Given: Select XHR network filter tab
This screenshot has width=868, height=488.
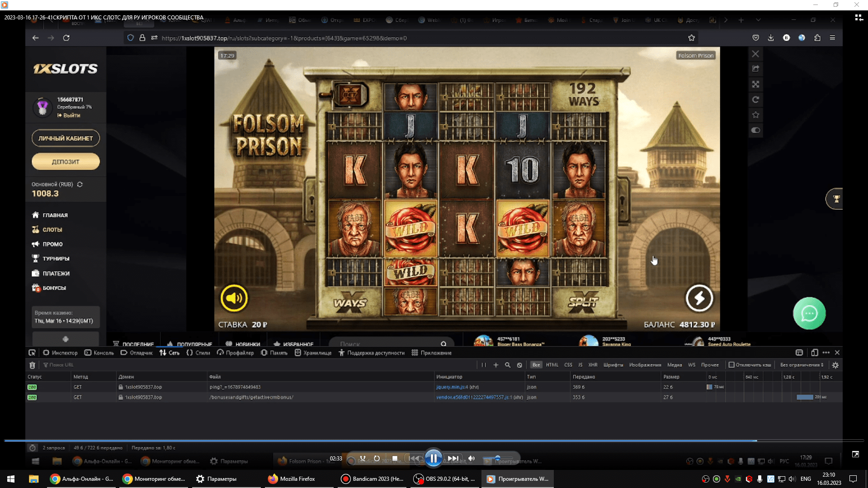Looking at the screenshot, I should pos(593,365).
